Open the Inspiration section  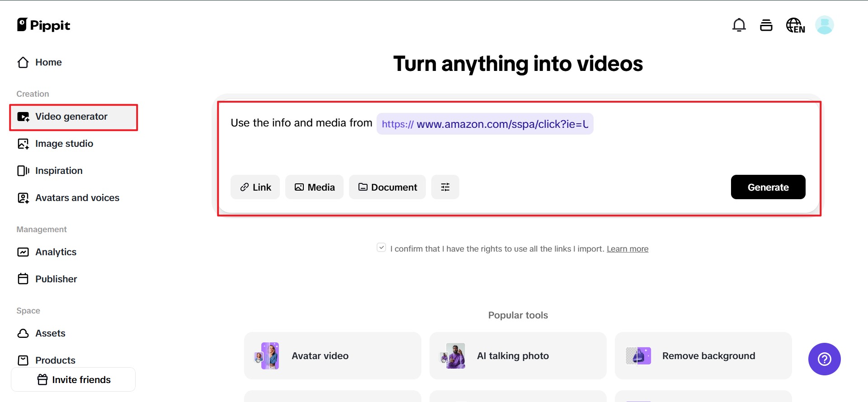tap(59, 171)
